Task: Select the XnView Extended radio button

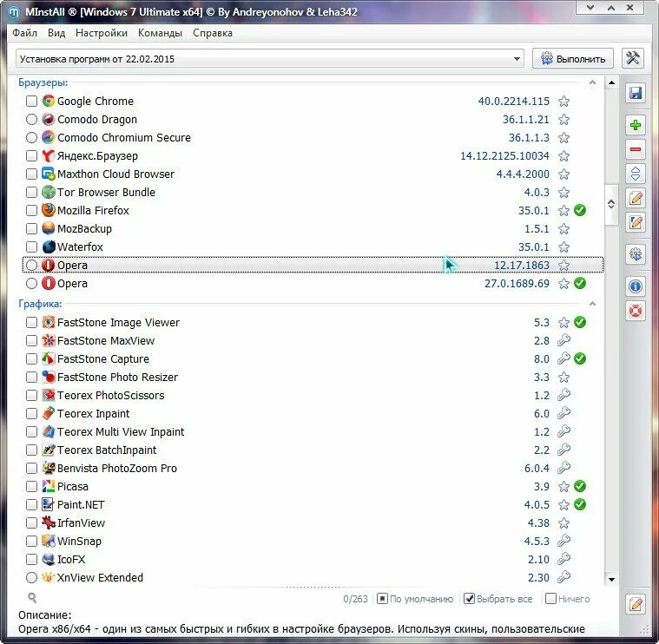Action: (31, 578)
